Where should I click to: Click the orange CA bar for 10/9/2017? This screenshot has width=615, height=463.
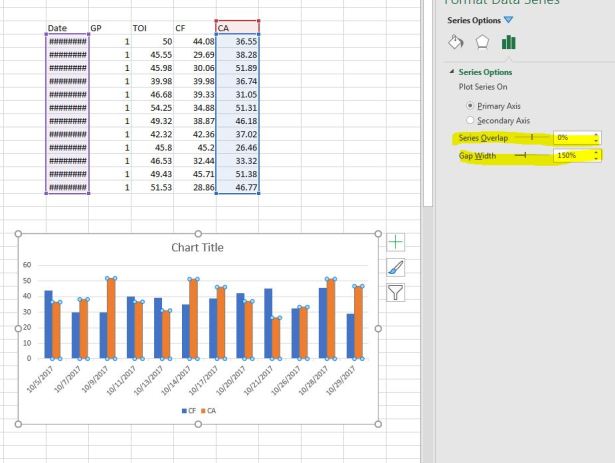[111, 318]
